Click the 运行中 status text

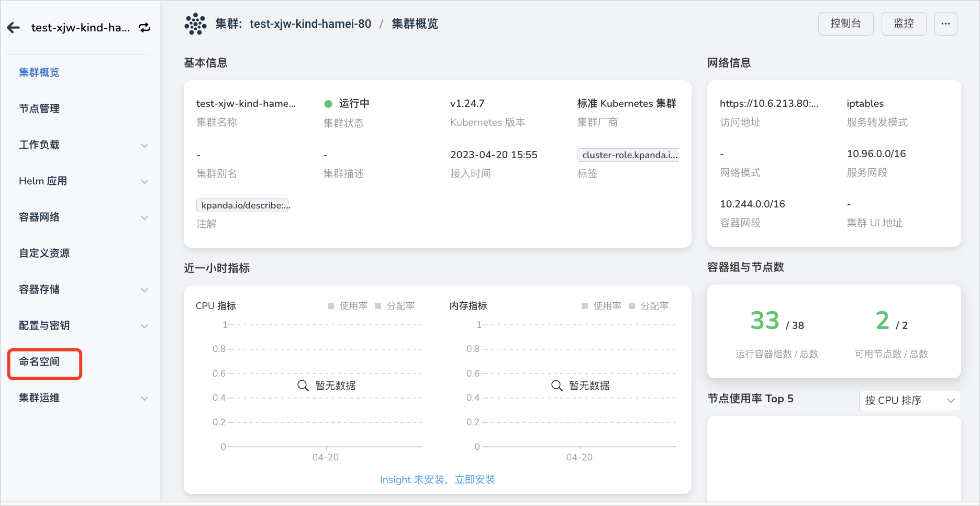click(354, 103)
